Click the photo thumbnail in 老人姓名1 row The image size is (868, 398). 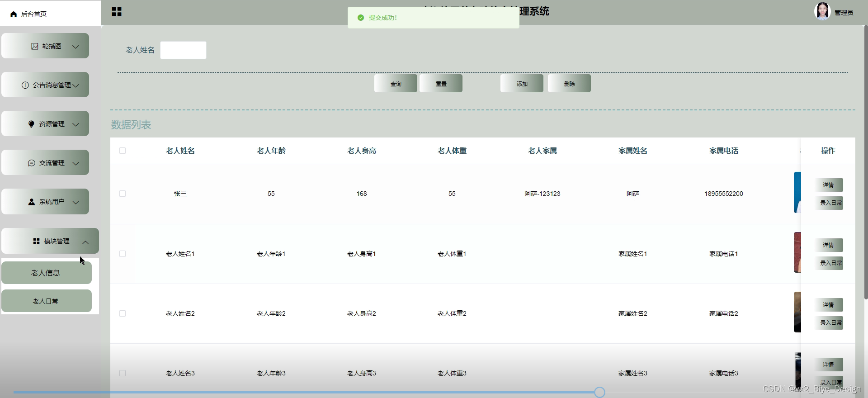[797, 252]
